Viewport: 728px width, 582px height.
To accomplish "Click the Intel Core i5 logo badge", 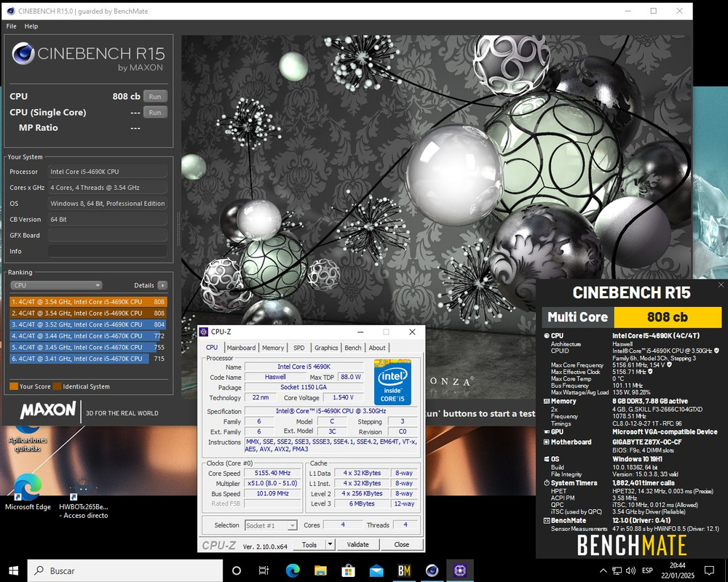I will 393,382.
